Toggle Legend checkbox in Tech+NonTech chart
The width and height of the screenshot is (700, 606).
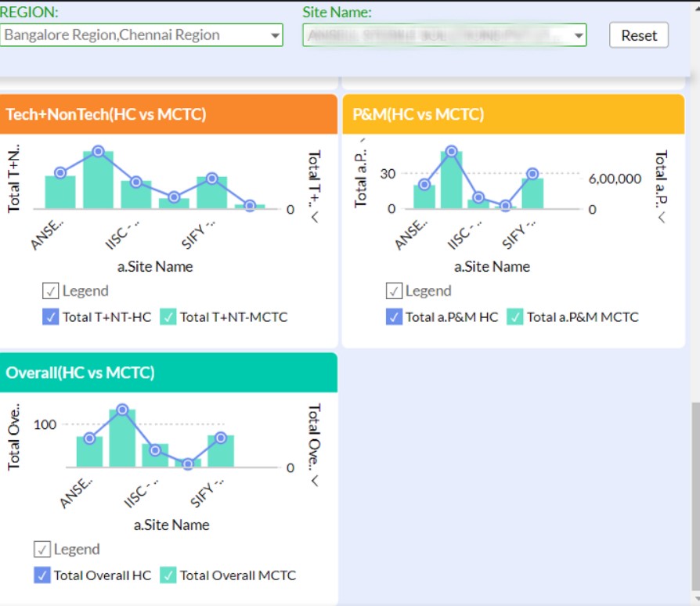pos(51,291)
